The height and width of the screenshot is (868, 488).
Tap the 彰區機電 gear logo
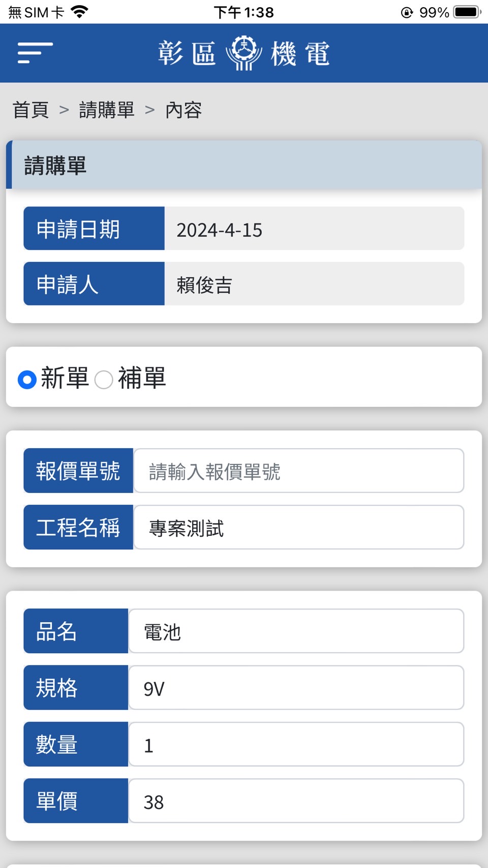(244, 53)
